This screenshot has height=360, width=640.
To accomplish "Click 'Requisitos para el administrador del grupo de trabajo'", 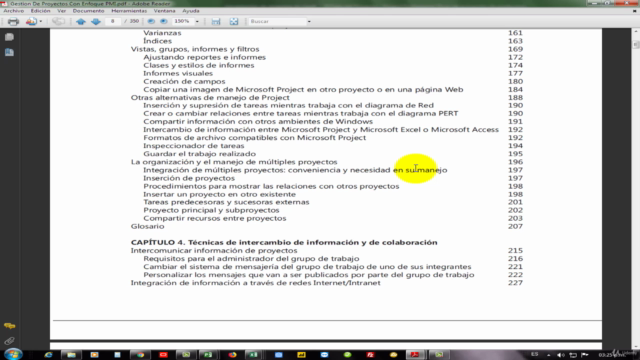I will [251, 259].
